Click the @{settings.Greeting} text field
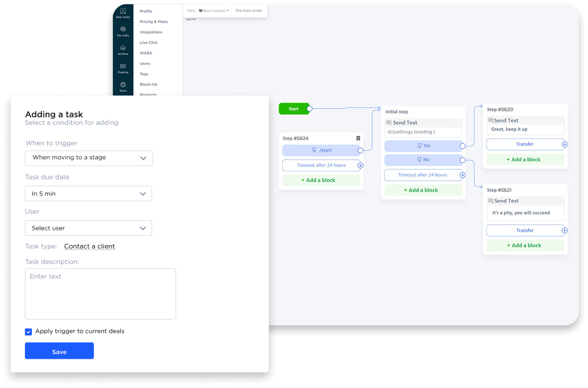Image resolution: width=588 pixels, height=388 pixels. tap(424, 132)
